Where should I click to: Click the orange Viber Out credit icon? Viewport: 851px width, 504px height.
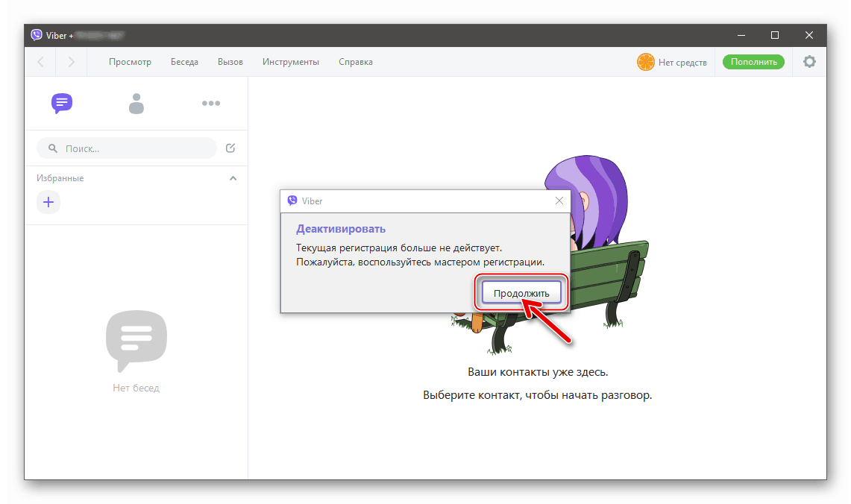(x=644, y=62)
